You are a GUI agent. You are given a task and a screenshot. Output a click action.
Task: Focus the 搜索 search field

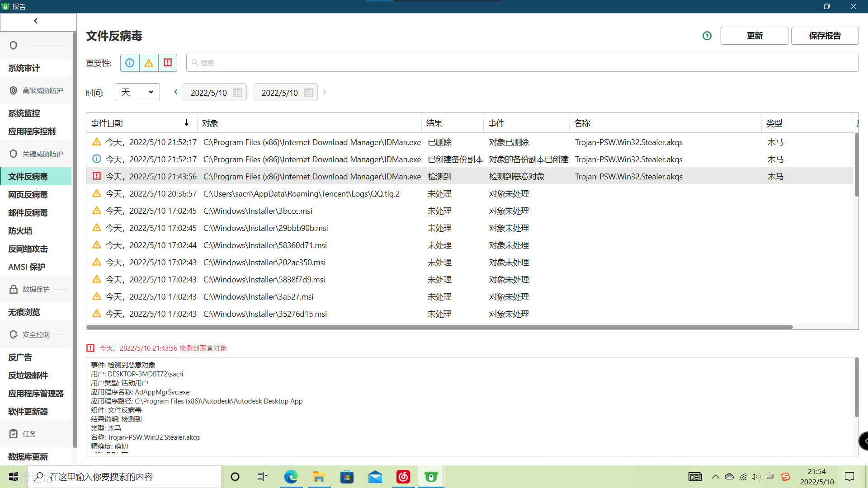coord(522,63)
